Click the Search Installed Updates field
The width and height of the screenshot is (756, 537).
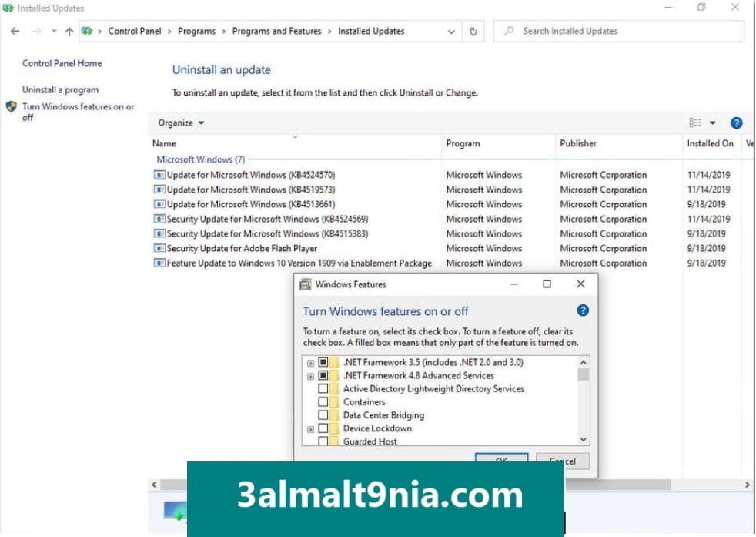[x=619, y=32]
